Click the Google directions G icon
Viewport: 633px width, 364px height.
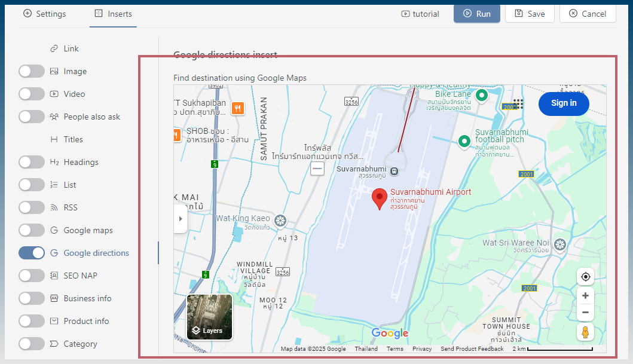(x=54, y=253)
